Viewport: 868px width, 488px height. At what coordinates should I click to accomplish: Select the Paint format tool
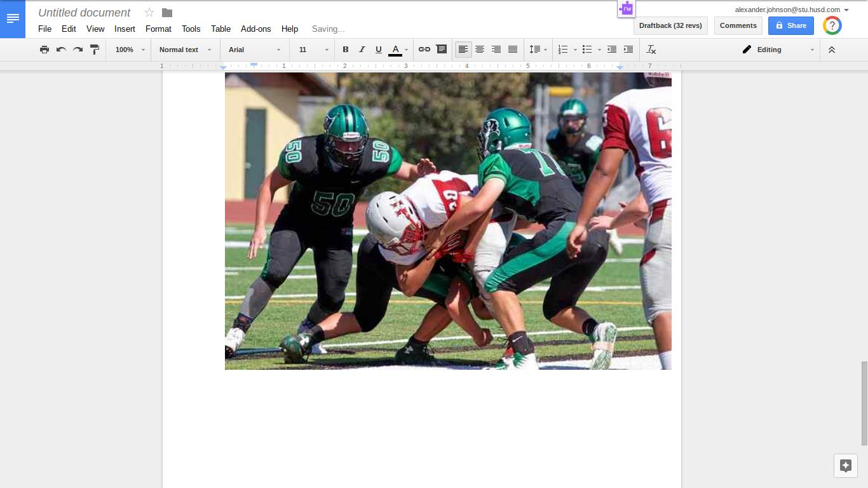point(95,50)
